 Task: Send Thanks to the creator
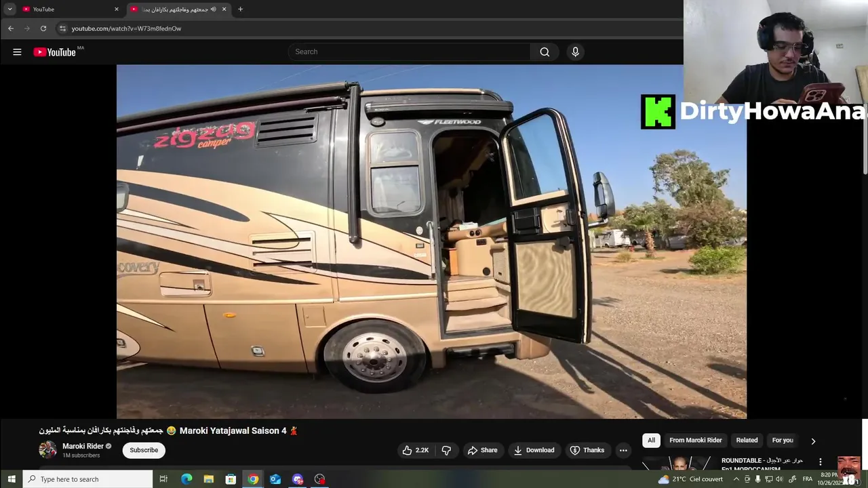[587, 450]
